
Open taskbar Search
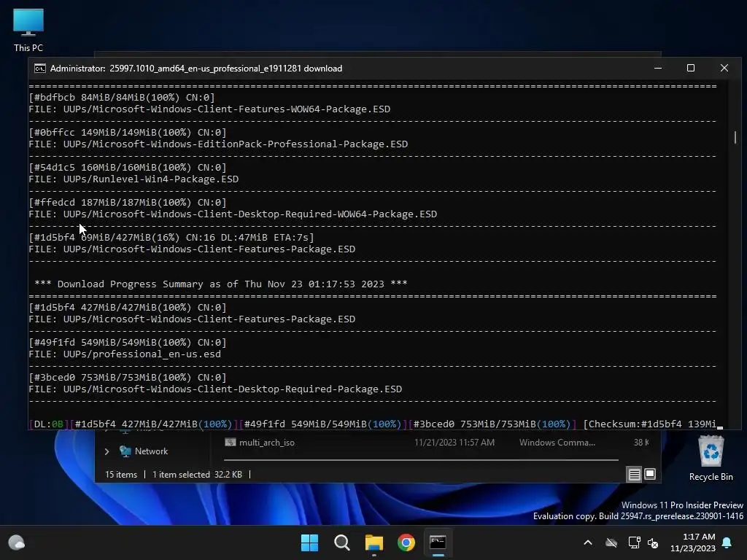pos(342,542)
